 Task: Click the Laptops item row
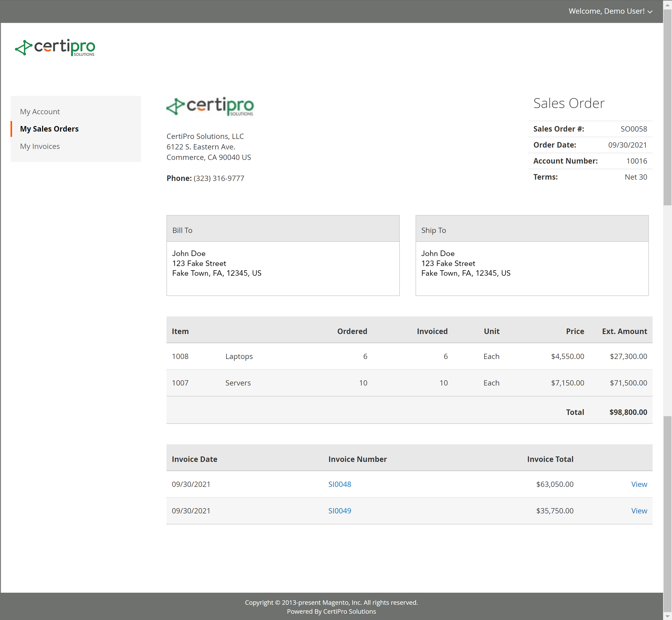pyautogui.click(x=239, y=356)
